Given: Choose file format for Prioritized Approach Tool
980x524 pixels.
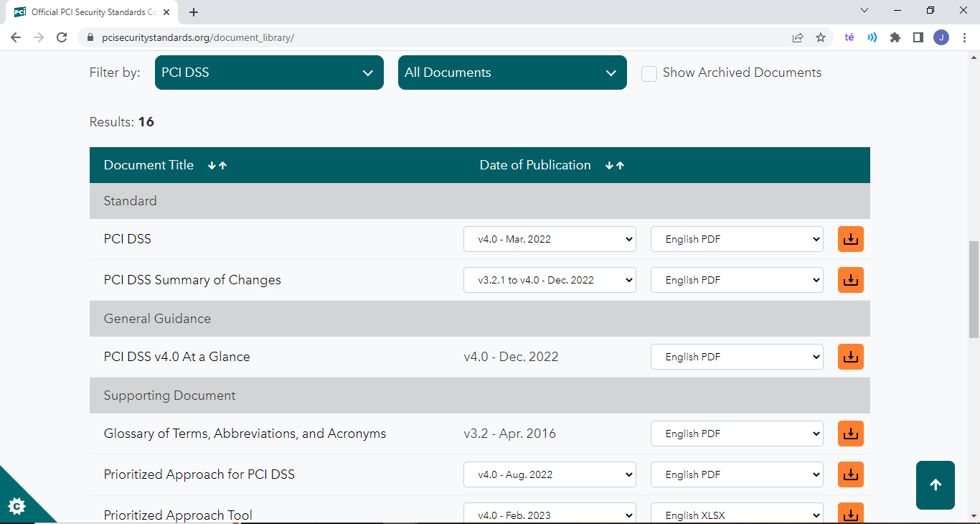Looking at the screenshot, I should click(x=737, y=513).
